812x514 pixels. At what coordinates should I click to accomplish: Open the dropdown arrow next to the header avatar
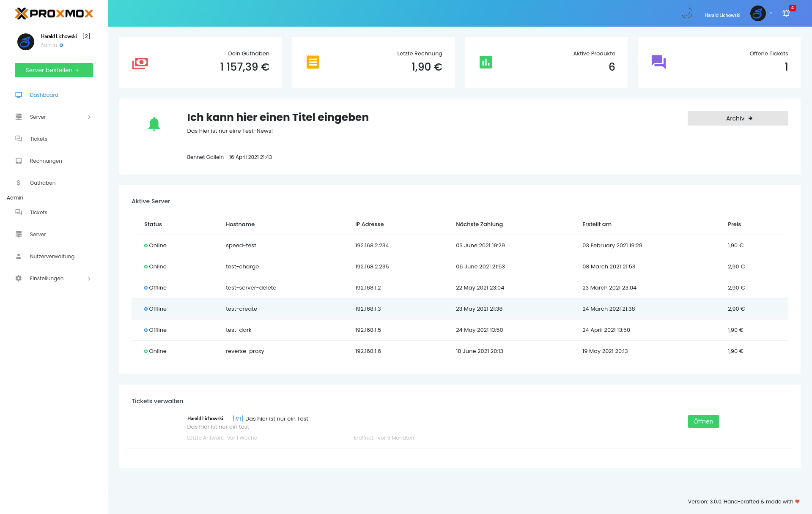point(771,13)
